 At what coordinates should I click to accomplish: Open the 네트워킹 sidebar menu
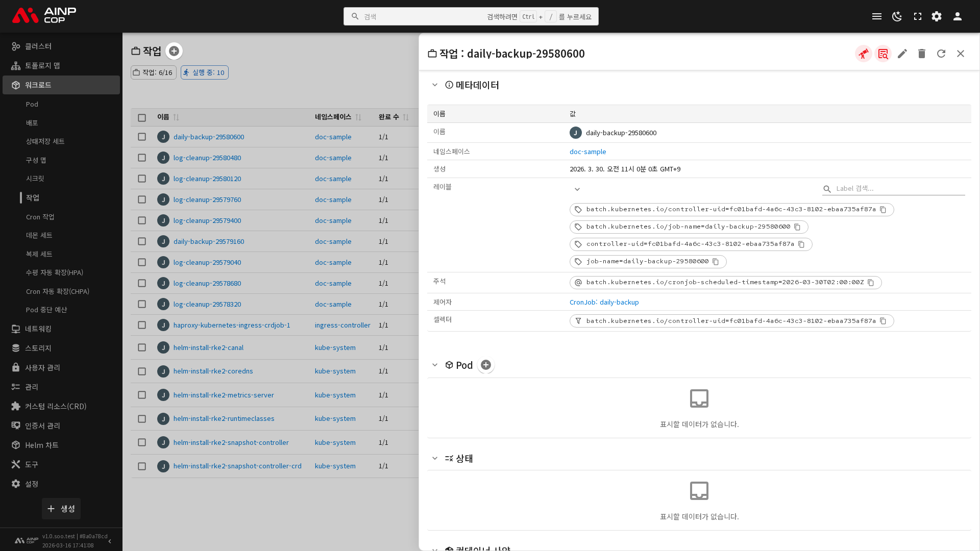38,329
